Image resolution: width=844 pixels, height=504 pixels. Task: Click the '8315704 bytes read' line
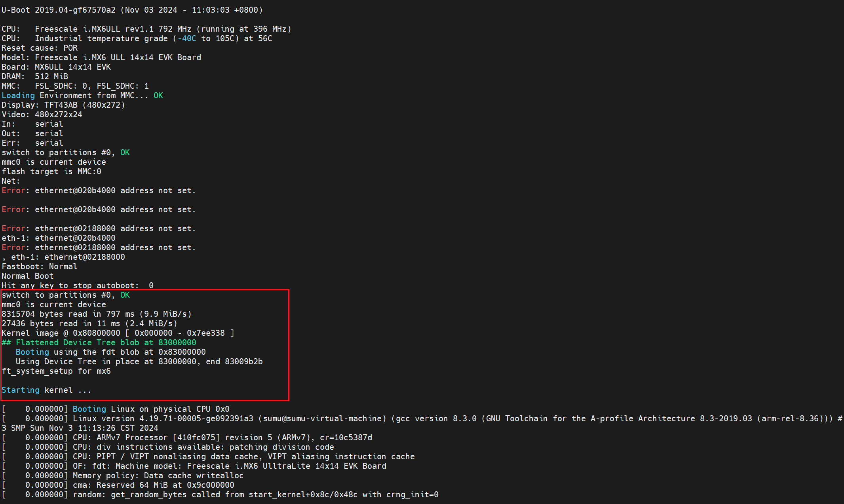97,314
